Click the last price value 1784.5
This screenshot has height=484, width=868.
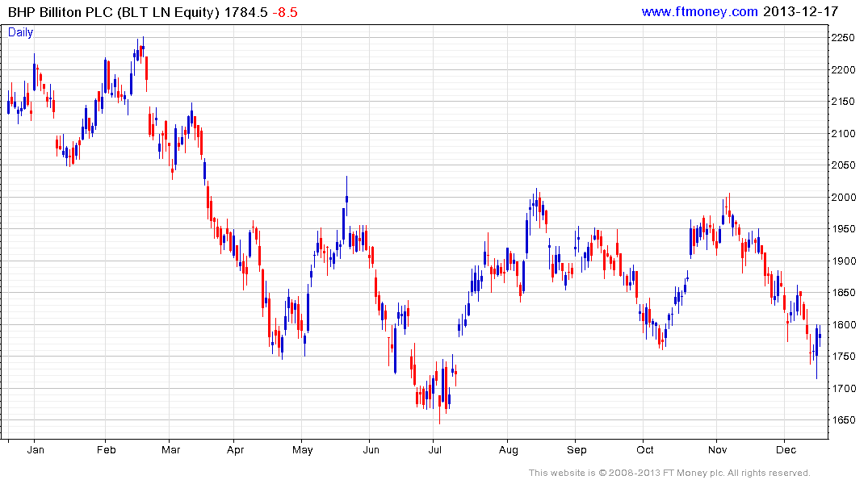click(245, 12)
